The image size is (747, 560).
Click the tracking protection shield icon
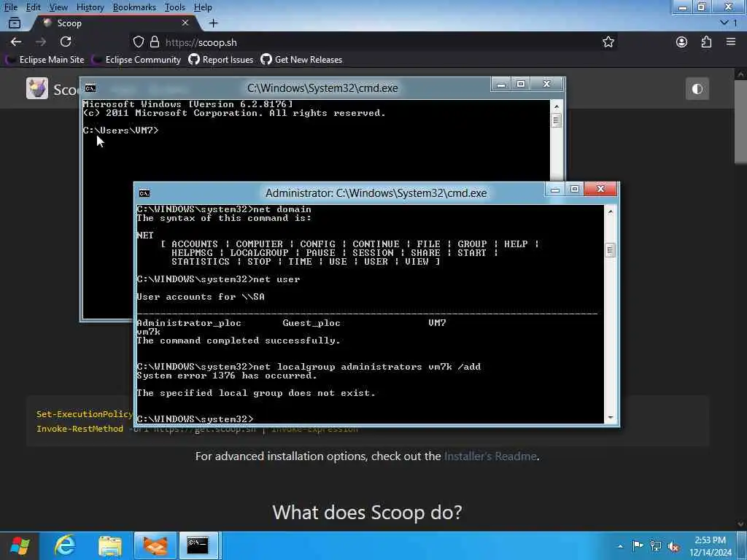click(x=138, y=42)
